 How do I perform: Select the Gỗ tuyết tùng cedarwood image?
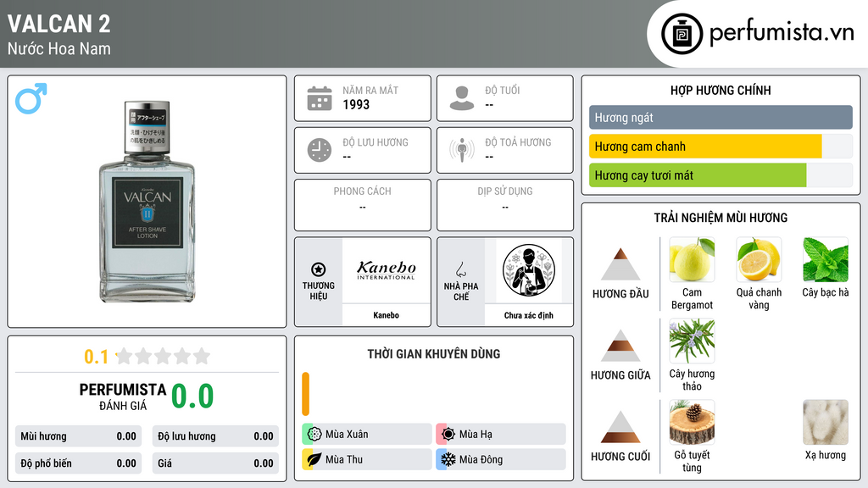692,422
